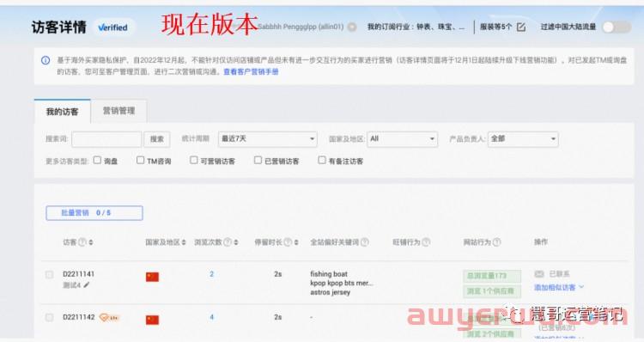Click the China flag in row D2211141
Screen dimensions: 644x342
coord(152,277)
